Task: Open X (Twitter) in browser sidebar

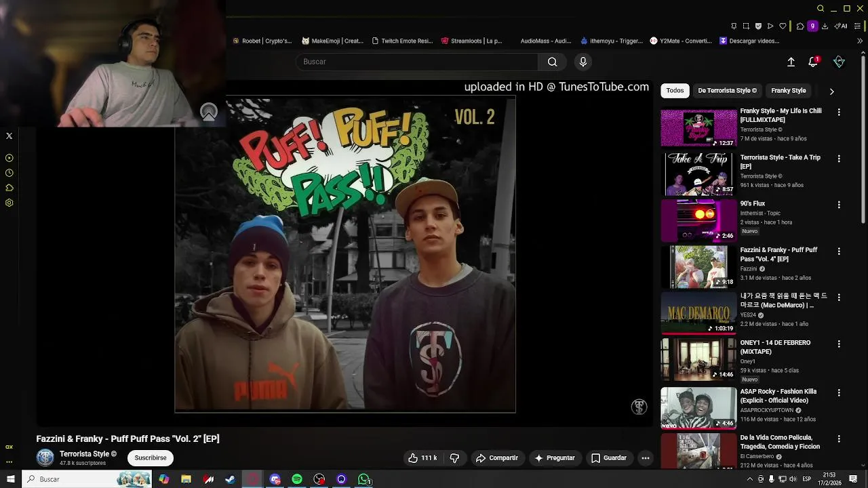Action: pos(9,136)
